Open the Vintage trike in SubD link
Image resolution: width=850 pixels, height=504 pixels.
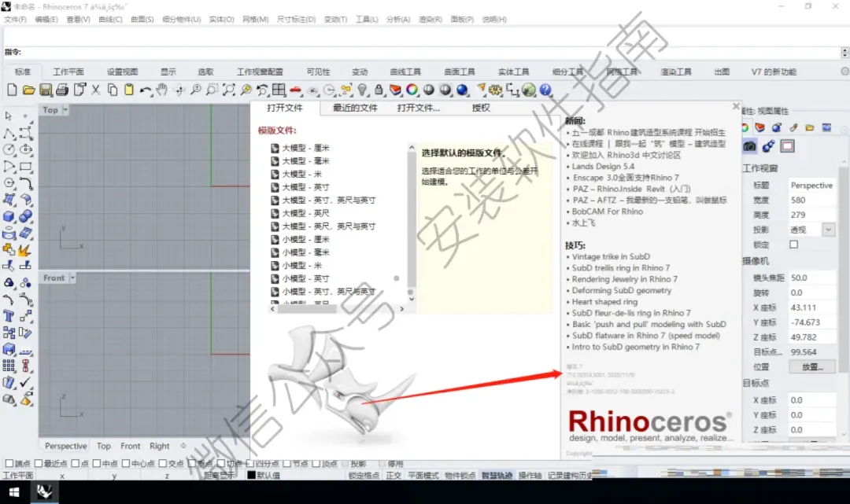click(611, 256)
